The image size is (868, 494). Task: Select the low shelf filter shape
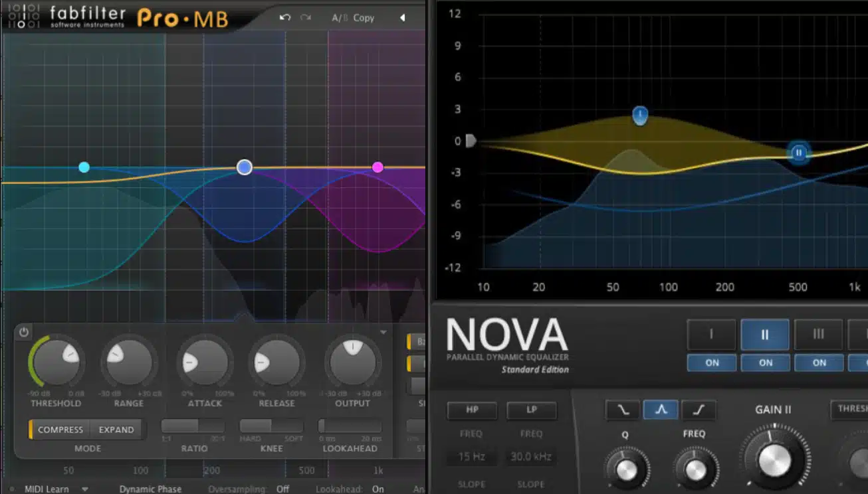(623, 410)
